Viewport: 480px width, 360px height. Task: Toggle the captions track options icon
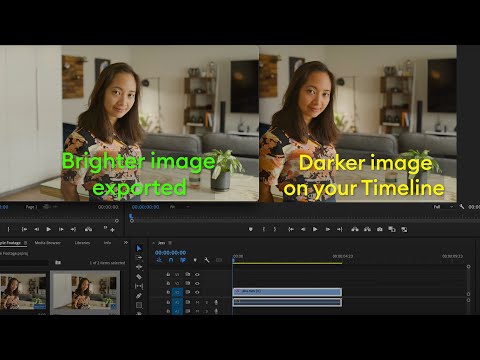[219, 260]
